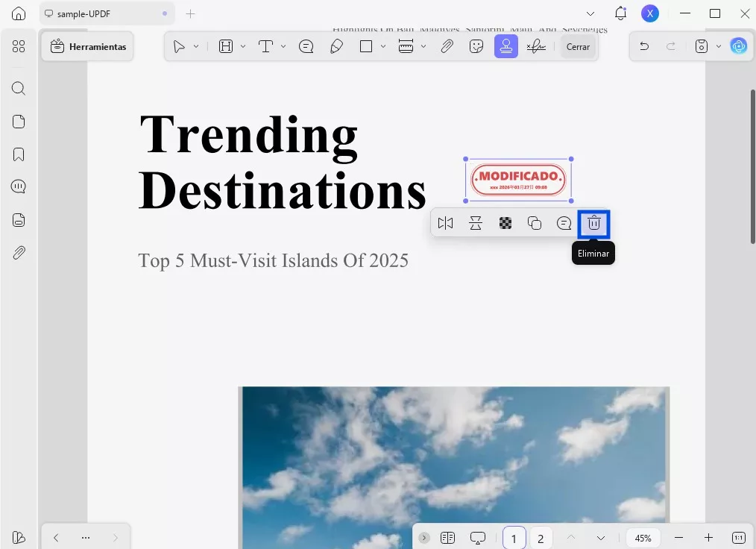The width and height of the screenshot is (756, 549).
Task: Open the text tool dropdown arrow
Action: pyautogui.click(x=283, y=46)
